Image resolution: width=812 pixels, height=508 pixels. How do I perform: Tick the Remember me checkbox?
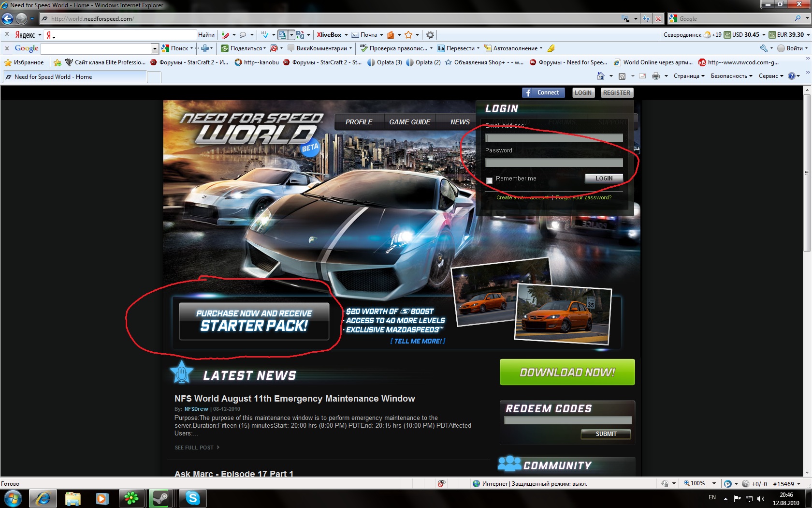[x=489, y=180]
